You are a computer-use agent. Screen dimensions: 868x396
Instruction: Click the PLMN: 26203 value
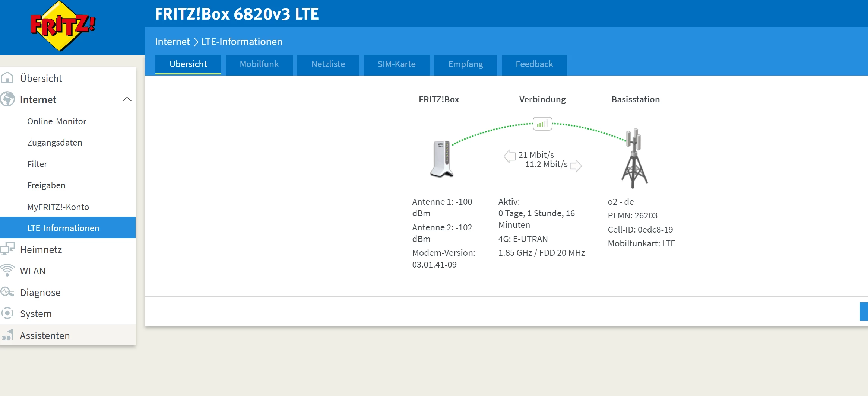tap(633, 215)
